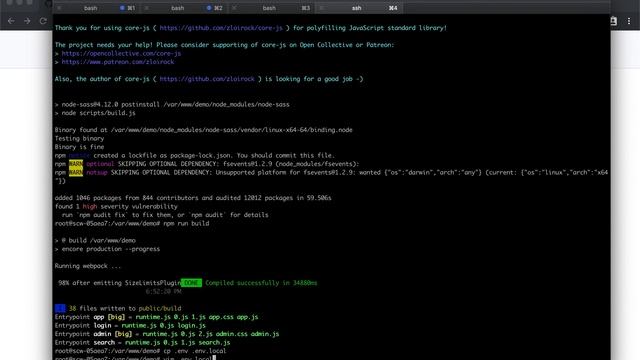
Task: Click the 'Running webpack ...' line
Action: point(88,266)
